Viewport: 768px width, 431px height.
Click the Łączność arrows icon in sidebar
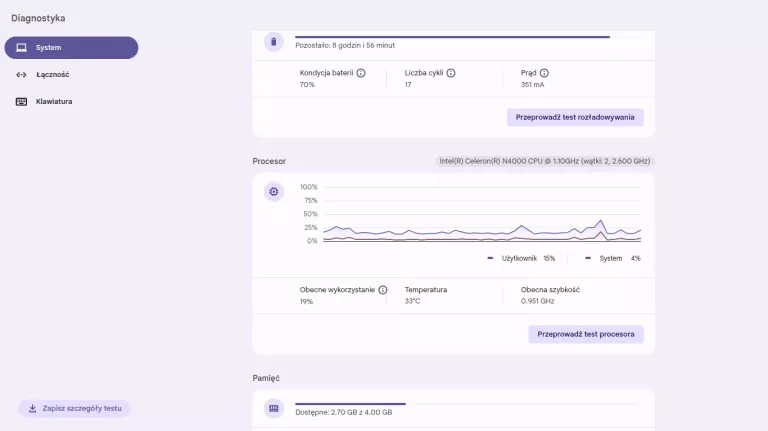[21, 75]
